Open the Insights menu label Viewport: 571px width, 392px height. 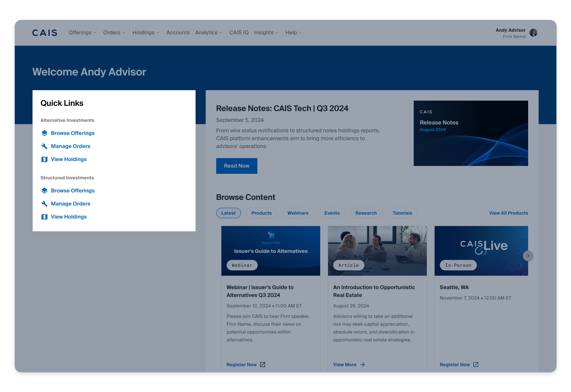264,32
